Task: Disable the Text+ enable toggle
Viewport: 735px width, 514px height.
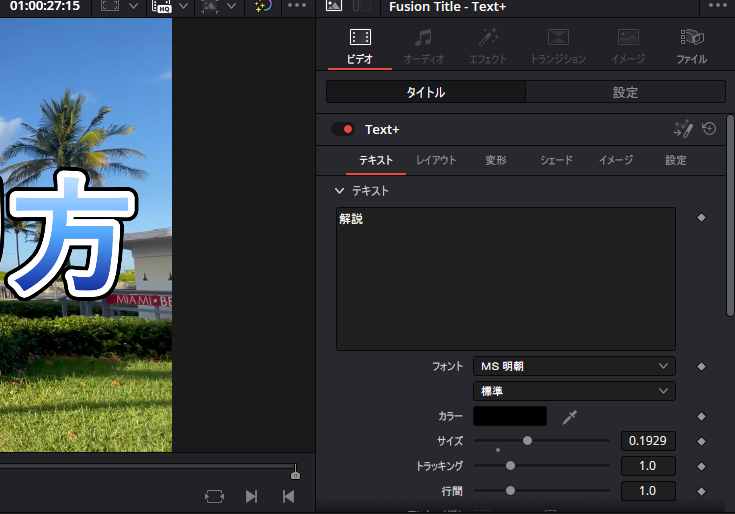Action: point(343,129)
